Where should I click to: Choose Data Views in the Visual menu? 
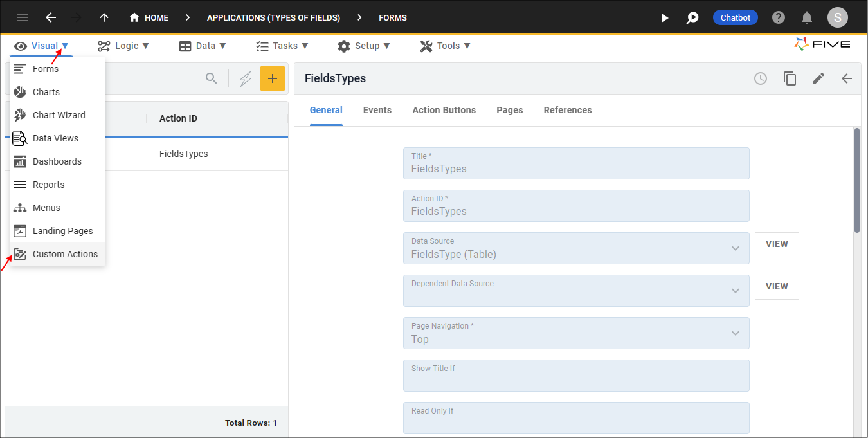click(x=55, y=138)
